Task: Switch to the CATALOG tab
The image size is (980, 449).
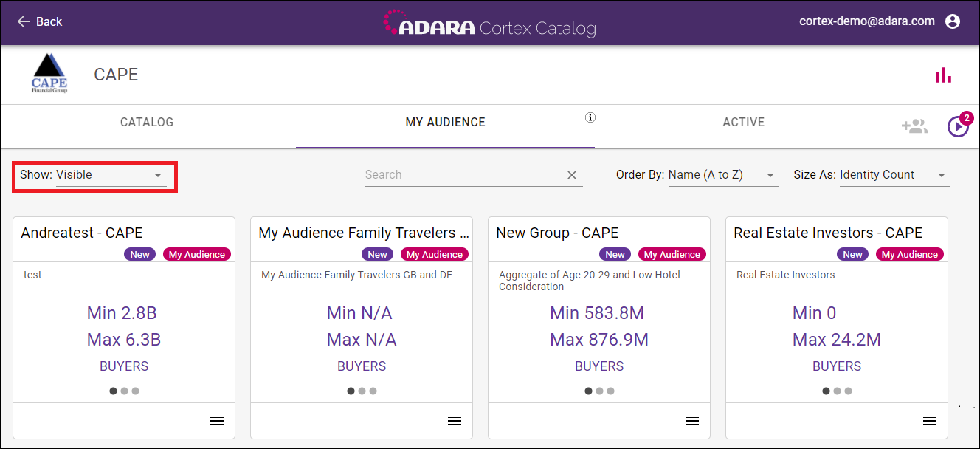Action: tap(147, 122)
